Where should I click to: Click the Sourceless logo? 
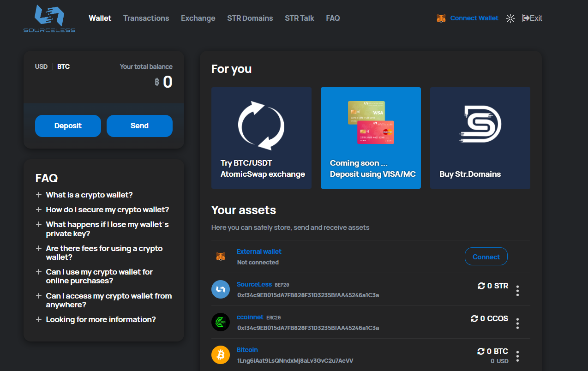pyautogui.click(x=49, y=18)
